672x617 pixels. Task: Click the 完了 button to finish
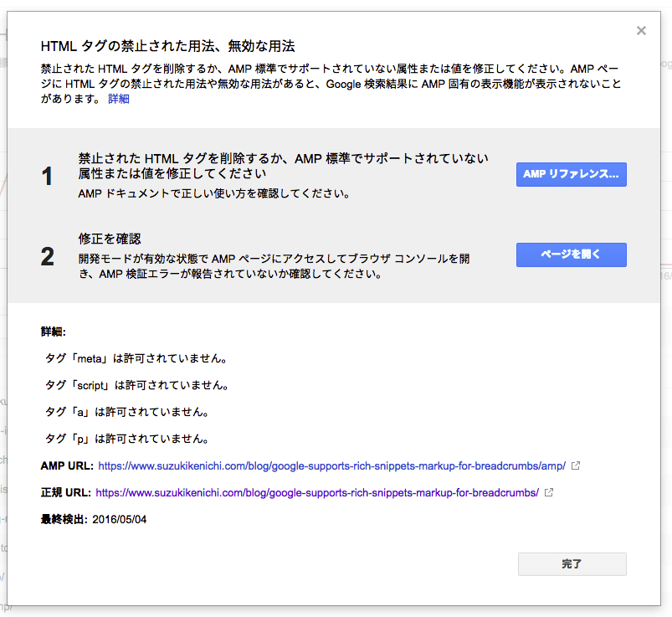572,564
